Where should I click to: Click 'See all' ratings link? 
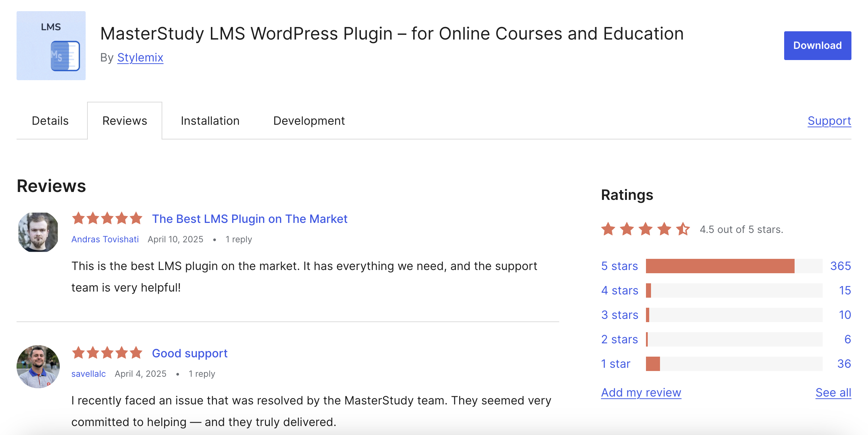point(833,393)
